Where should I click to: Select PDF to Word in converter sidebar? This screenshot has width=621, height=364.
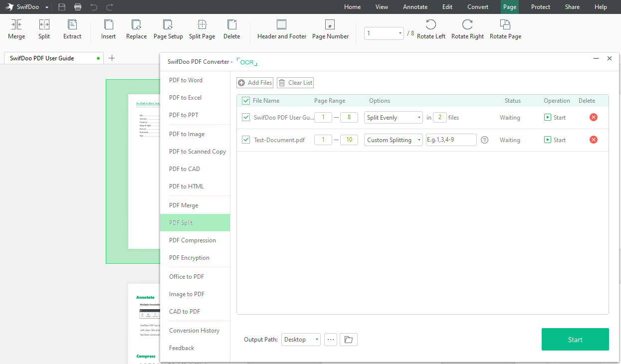[195, 80]
